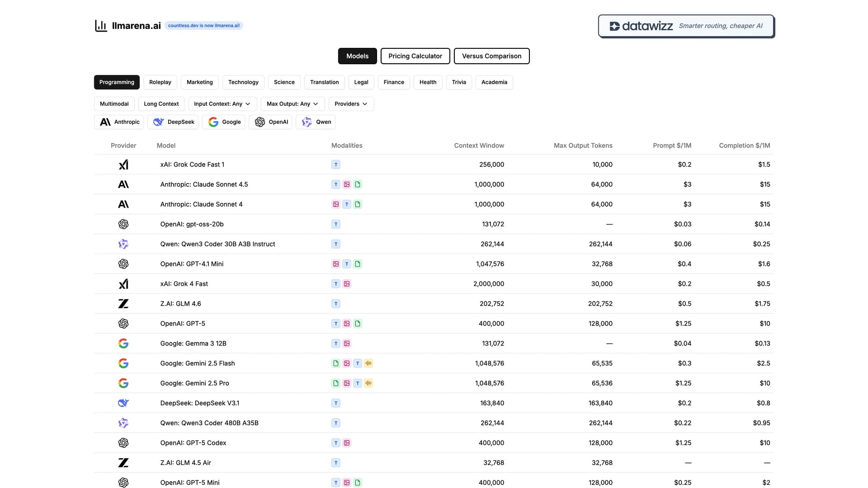Switch to the Pricing Calculator tab
The width and height of the screenshot is (868, 488).
[415, 56]
